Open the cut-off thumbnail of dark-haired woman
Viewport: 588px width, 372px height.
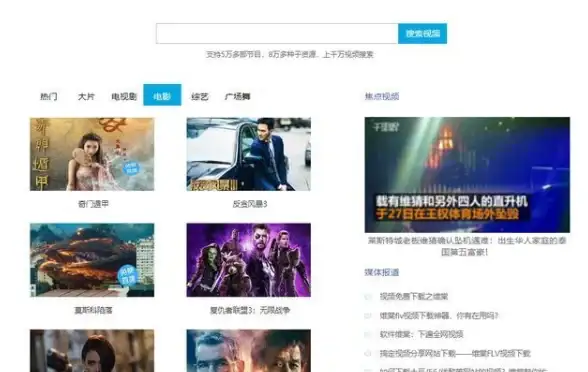pyautogui.click(x=92, y=351)
